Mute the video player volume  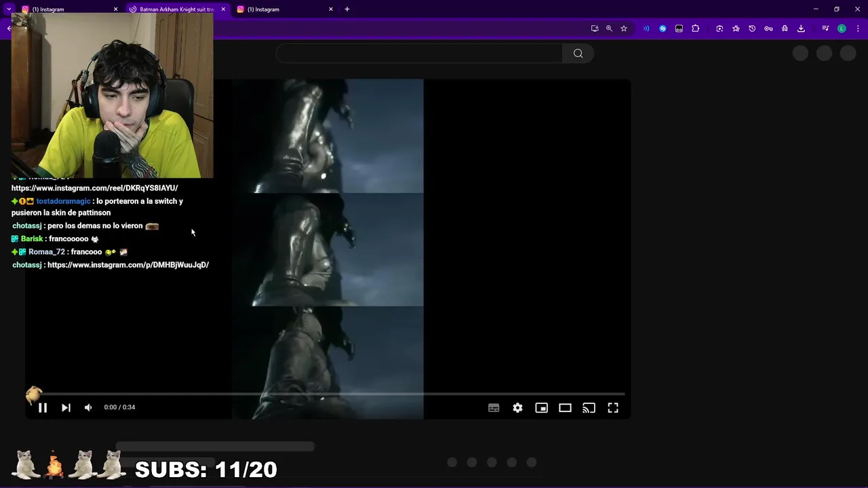click(x=88, y=407)
